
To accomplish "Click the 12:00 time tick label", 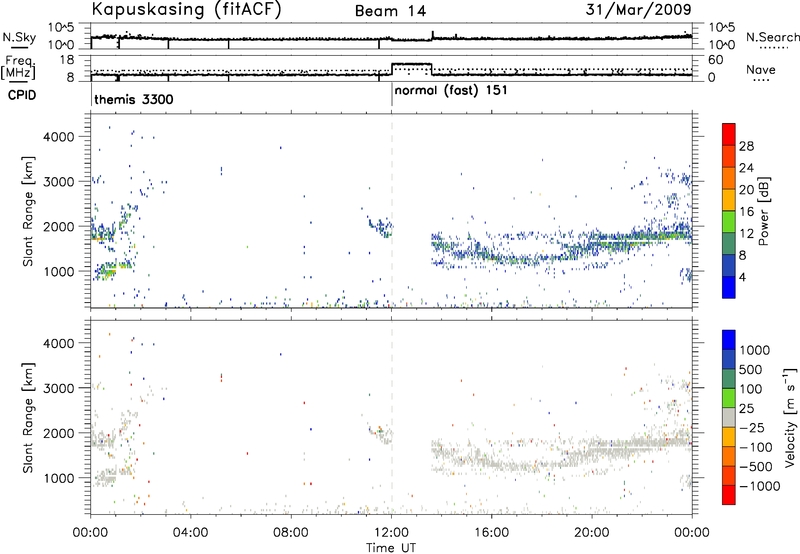I will [x=391, y=533].
